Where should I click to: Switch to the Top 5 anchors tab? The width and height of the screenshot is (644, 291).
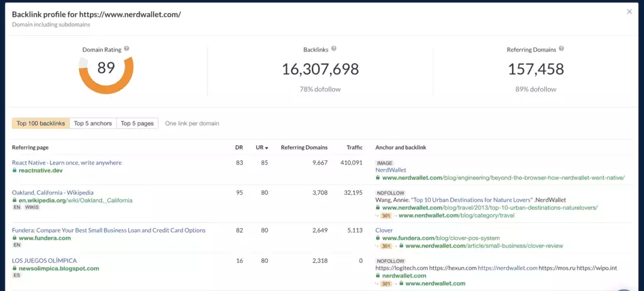93,123
